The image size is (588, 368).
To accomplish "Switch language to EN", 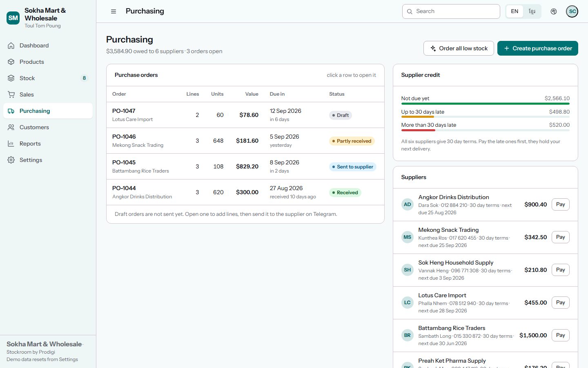I will coord(514,11).
